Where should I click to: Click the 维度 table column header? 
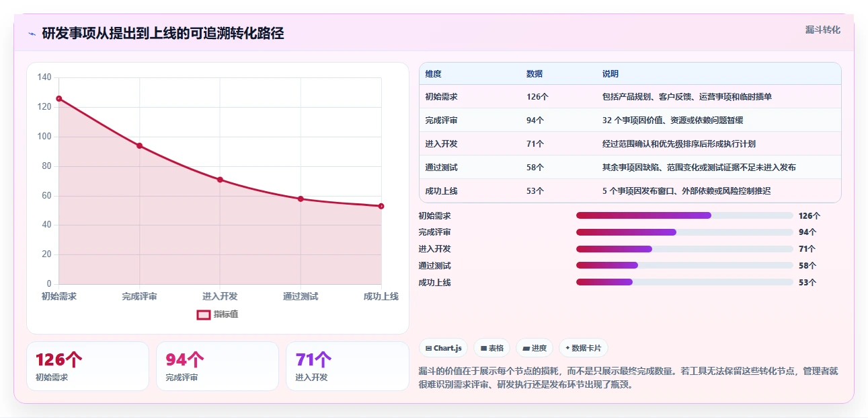pos(434,74)
